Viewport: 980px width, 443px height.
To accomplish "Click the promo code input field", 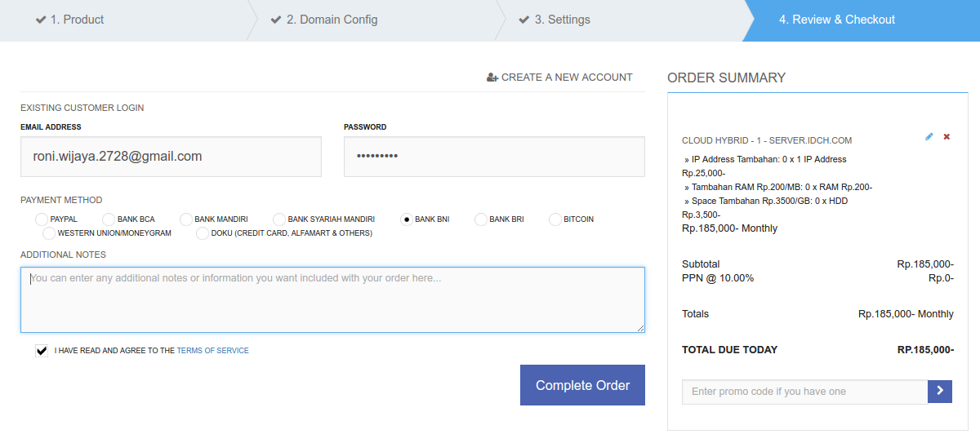I will [x=804, y=392].
